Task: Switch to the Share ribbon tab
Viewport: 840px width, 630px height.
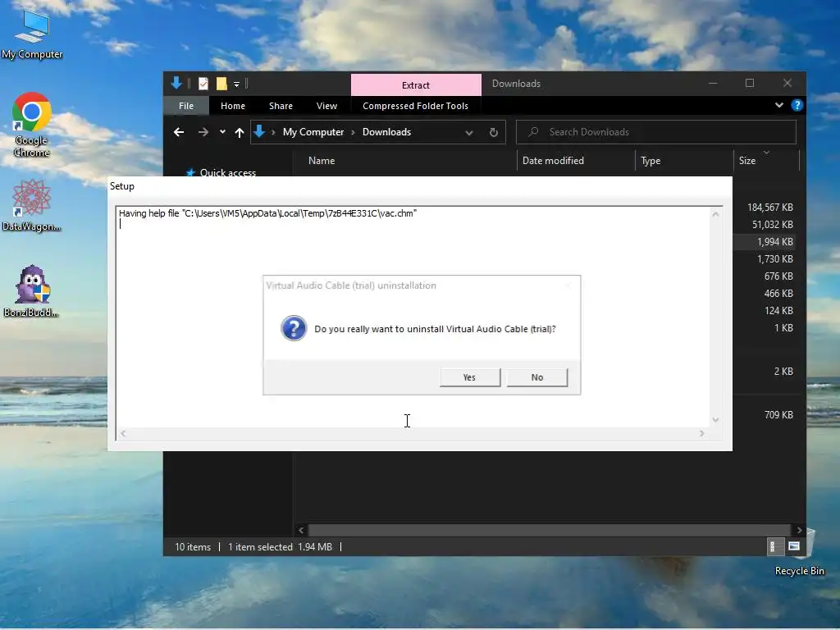Action: [281, 106]
